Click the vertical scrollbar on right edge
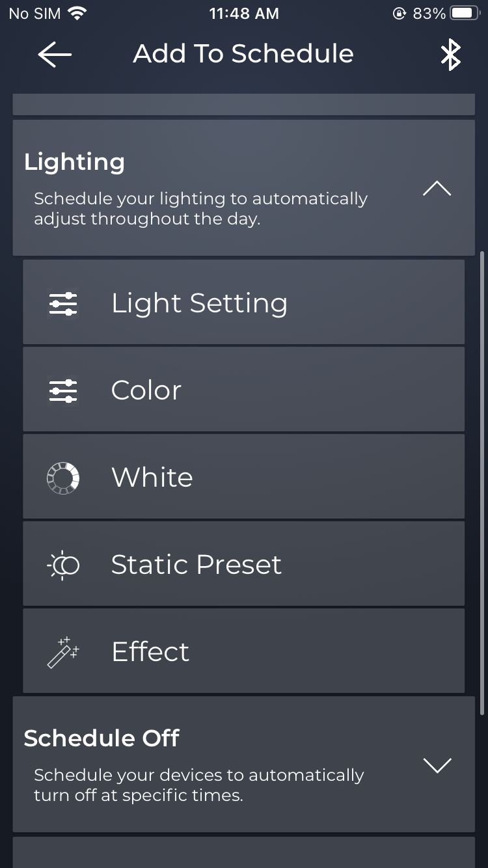The image size is (488, 868). click(481, 481)
